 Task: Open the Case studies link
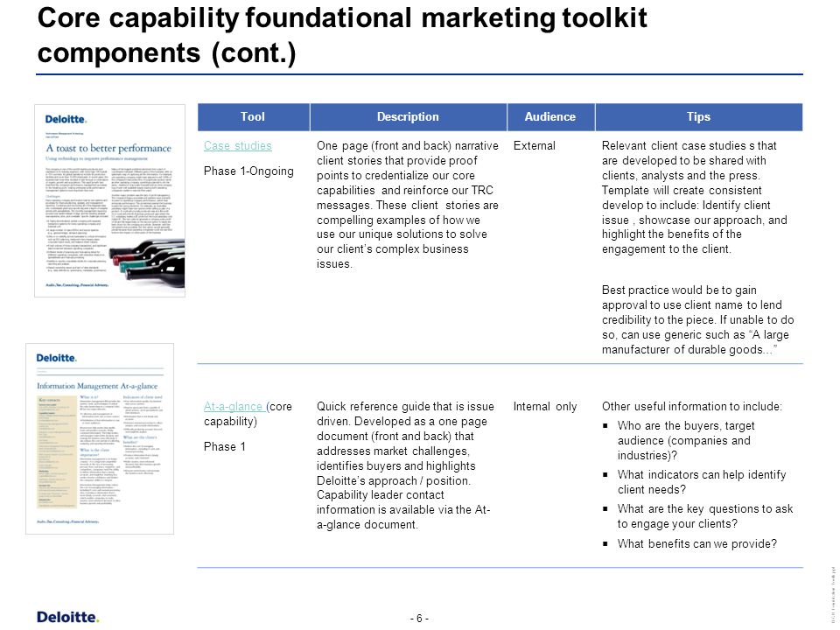(x=237, y=146)
